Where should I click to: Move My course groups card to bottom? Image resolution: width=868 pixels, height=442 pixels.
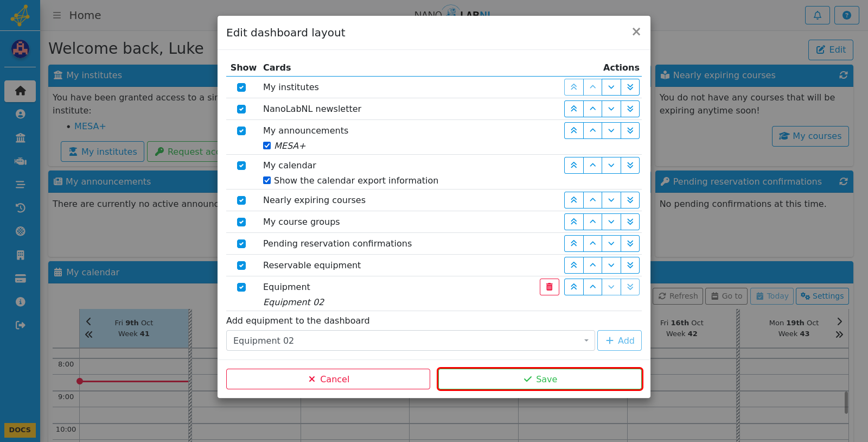630,222
